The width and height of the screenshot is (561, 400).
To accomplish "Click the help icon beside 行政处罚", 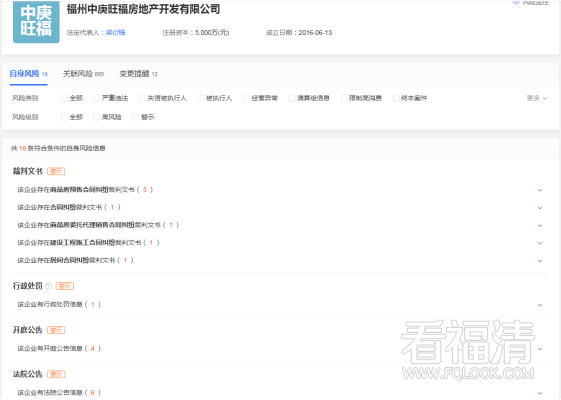I will (x=49, y=286).
